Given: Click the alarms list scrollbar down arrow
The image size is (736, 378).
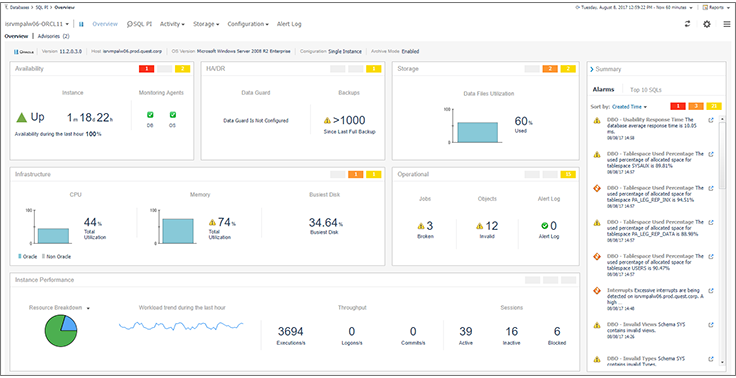Looking at the screenshot, I should click(x=722, y=362).
